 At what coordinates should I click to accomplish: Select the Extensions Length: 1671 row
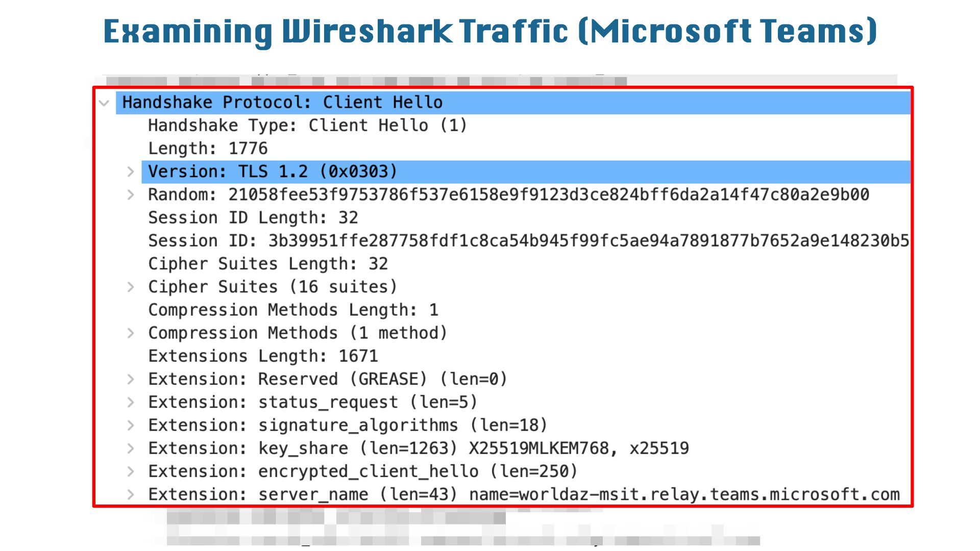(263, 356)
